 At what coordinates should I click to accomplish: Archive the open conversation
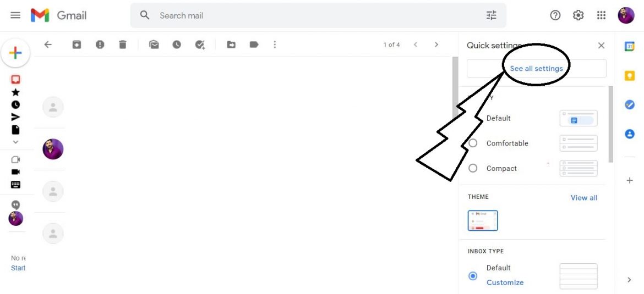pyautogui.click(x=77, y=45)
